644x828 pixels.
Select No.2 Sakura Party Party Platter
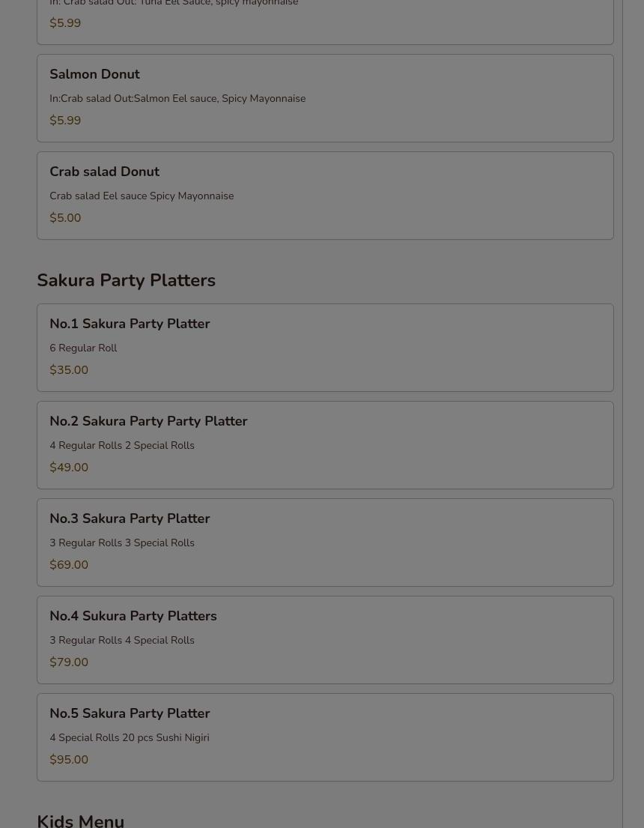(325, 445)
